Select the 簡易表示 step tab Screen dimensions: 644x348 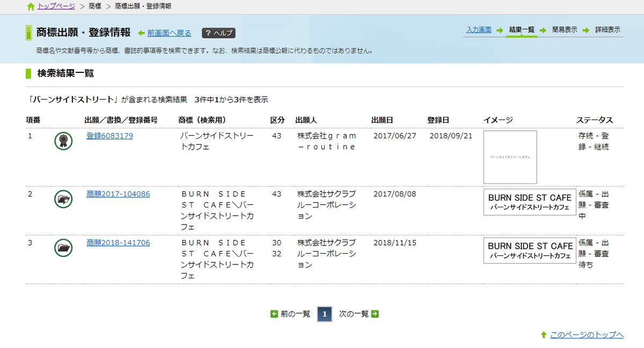pos(565,29)
